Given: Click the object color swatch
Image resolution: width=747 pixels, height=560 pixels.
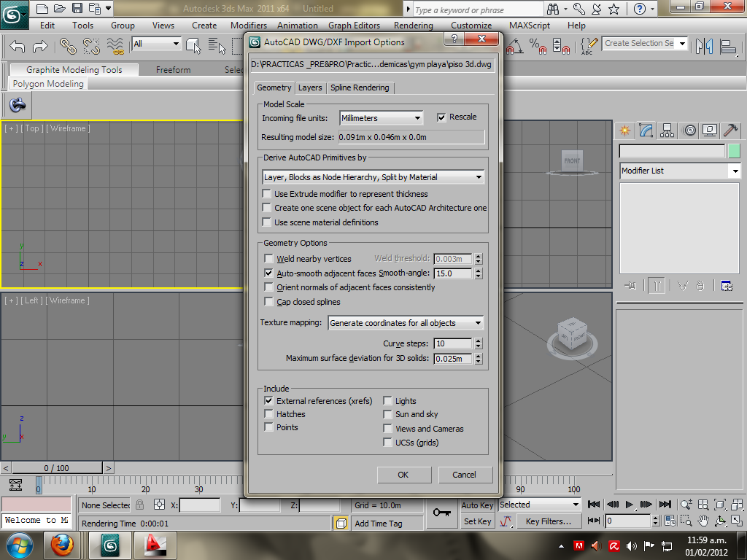Looking at the screenshot, I should (x=734, y=152).
